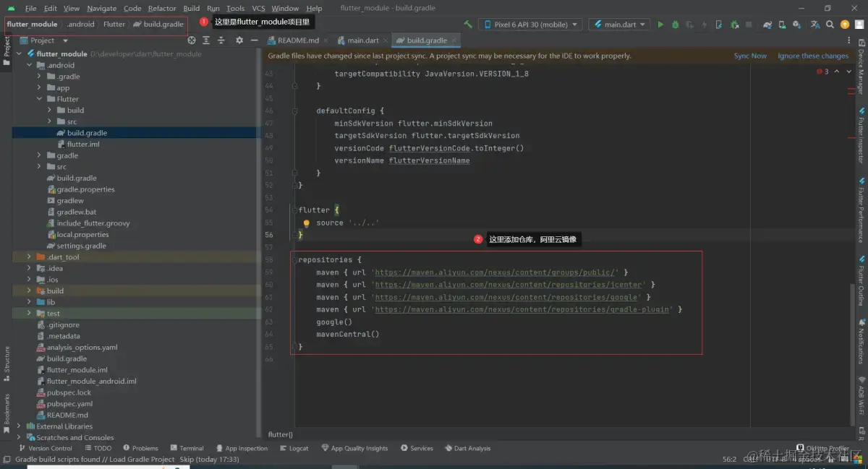Click Collapse All icon in Project panel

[221, 40]
